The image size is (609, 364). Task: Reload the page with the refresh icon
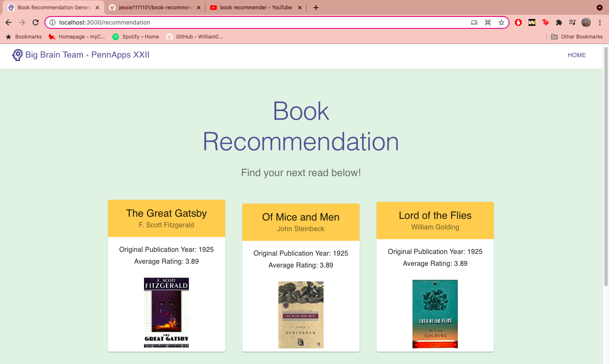[36, 22]
